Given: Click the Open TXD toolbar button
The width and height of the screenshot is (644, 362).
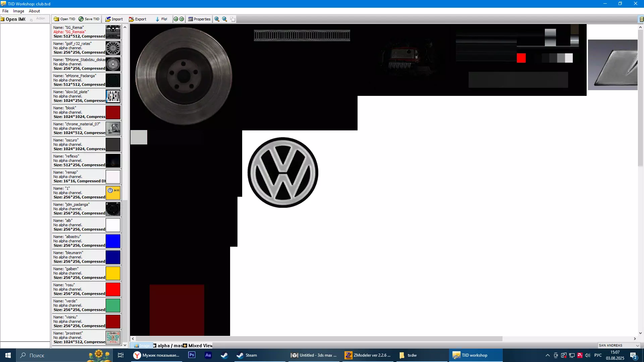Looking at the screenshot, I should tap(64, 19).
